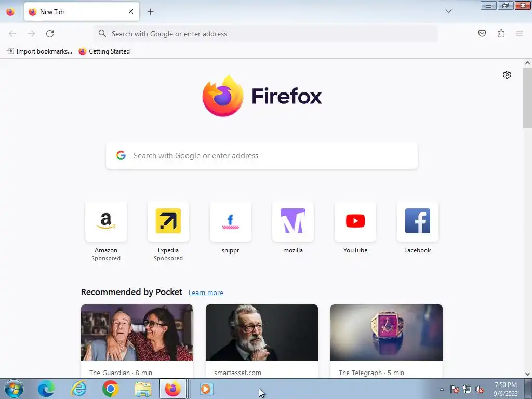Click 'The Telegraph · 5 min' text

(371, 373)
